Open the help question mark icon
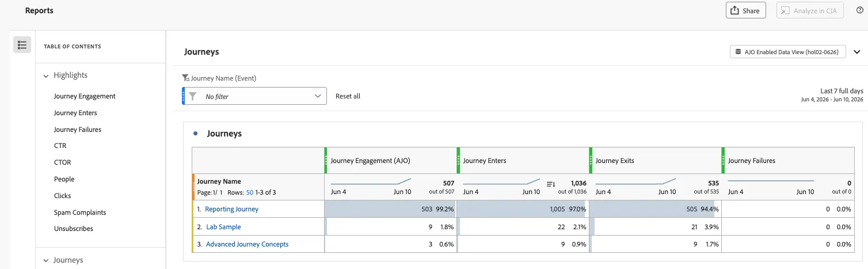Screen dimensions: 868x269 pos(860,10)
